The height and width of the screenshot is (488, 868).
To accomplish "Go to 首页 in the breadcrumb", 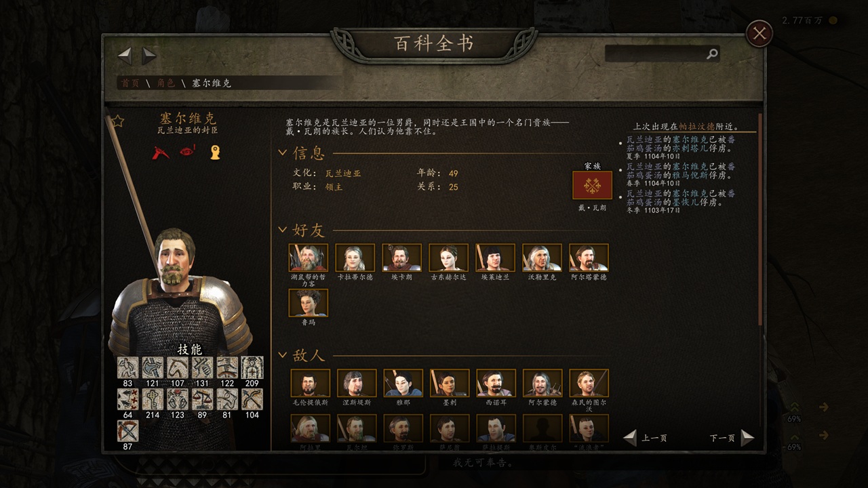I will pyautogui.click(x=130, y=83).
